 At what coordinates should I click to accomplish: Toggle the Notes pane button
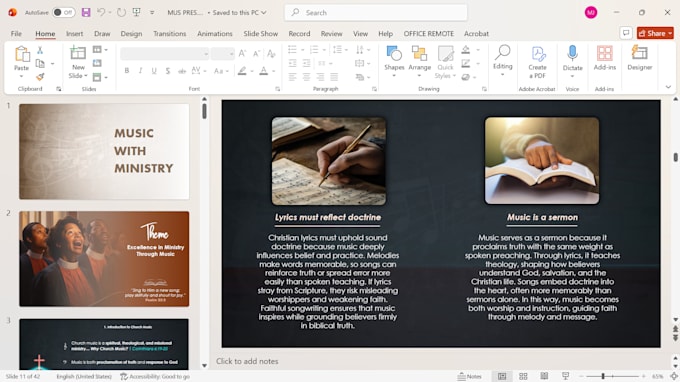(x=470, y=376)
